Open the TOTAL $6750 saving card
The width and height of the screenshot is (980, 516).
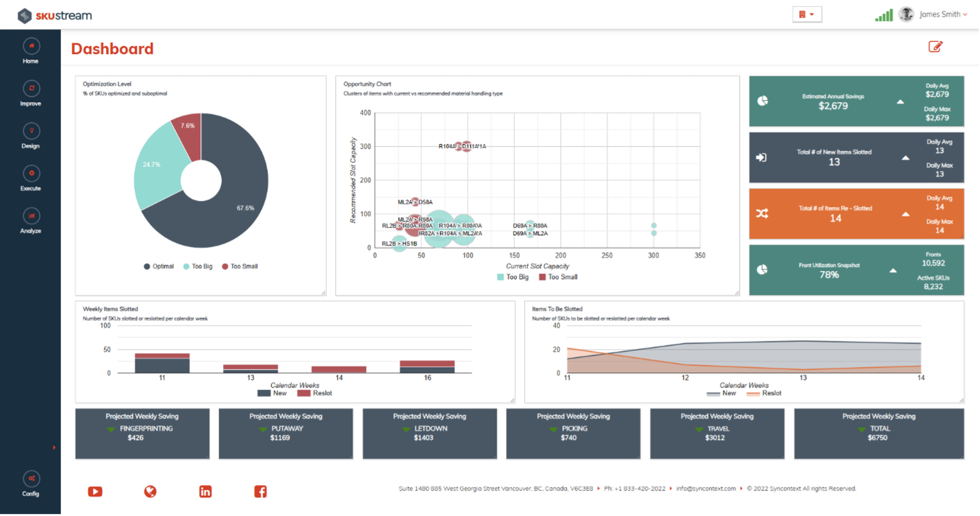pyautogui.click(x=879, y=434)
